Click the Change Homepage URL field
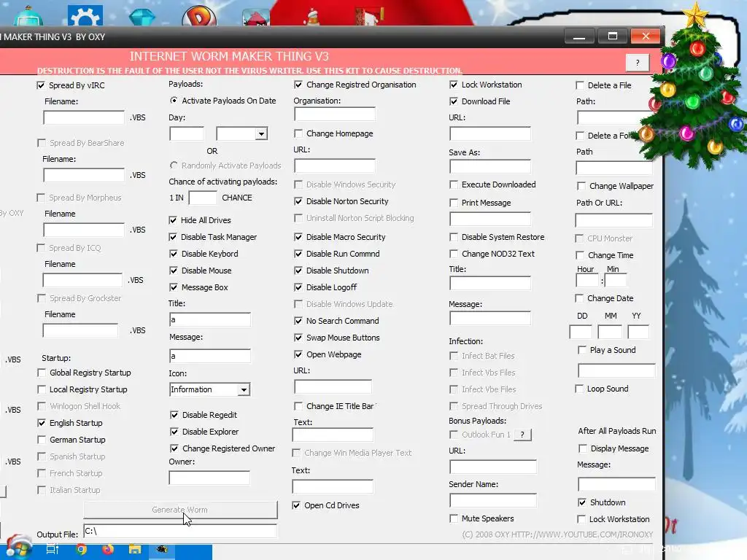Viewport: 747px width, 560px height. tap(335, 166)
